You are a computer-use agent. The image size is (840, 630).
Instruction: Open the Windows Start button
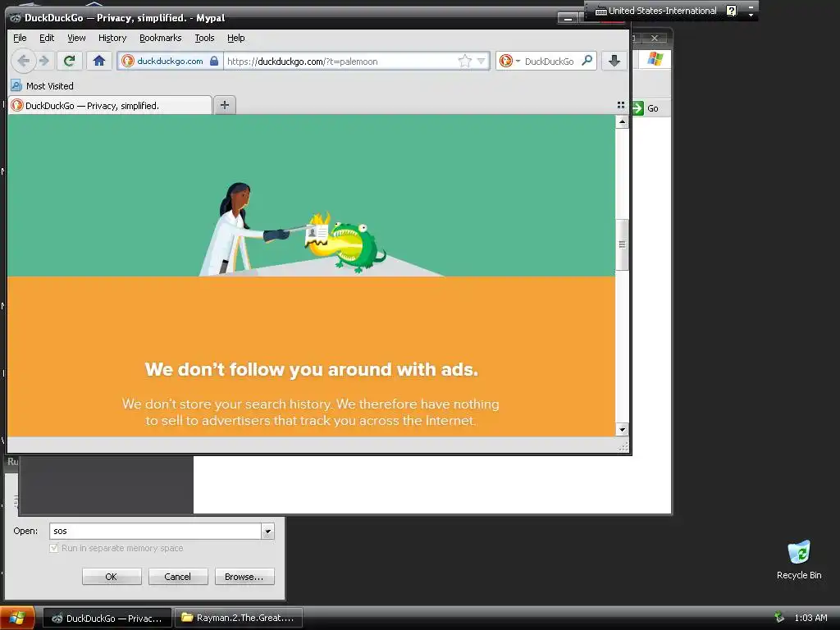[17, 618]
